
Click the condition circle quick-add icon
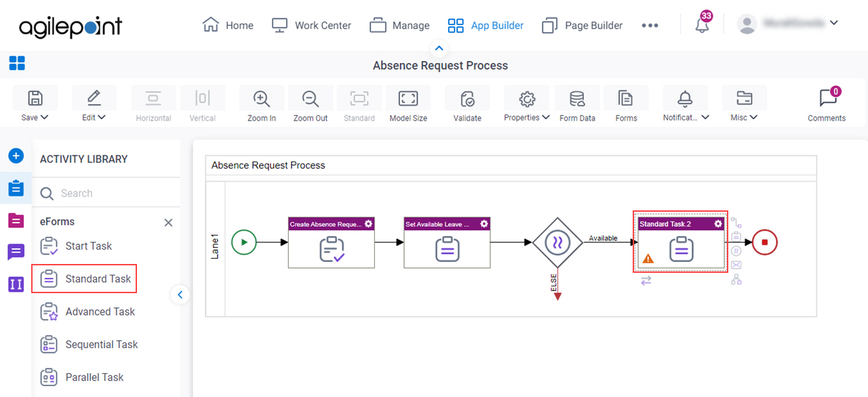(x=736, y=251)
